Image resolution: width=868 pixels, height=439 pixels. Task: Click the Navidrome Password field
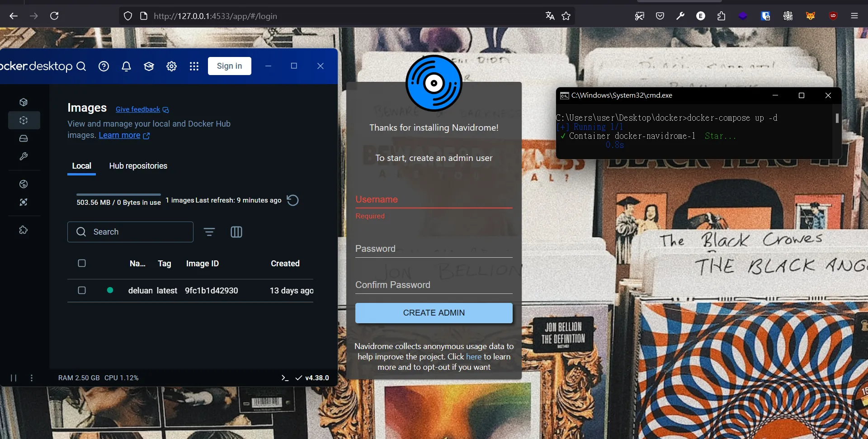tap(434, 249)
